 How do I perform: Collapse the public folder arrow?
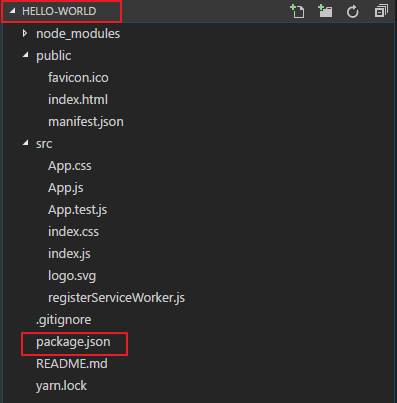coord(25,55)
